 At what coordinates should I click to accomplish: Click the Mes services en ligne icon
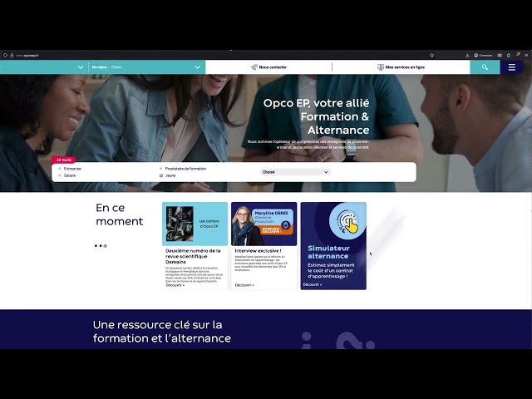pos(381,66)
